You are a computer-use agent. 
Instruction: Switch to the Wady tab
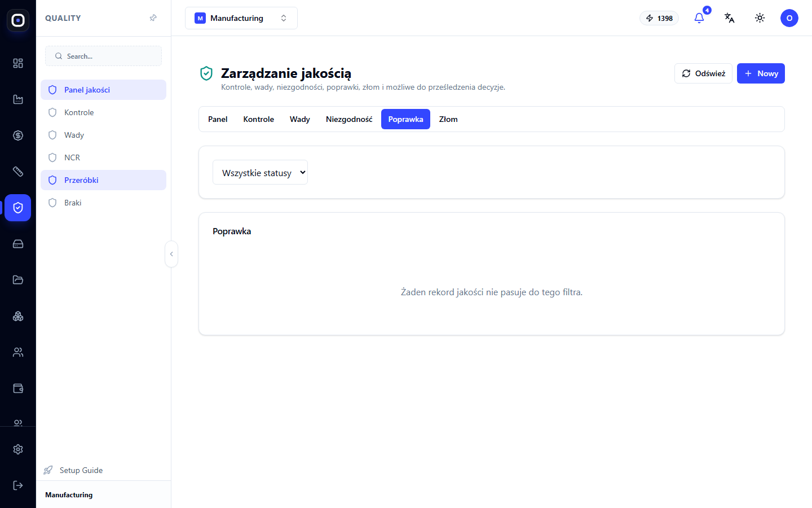click(x=300, y=119)
